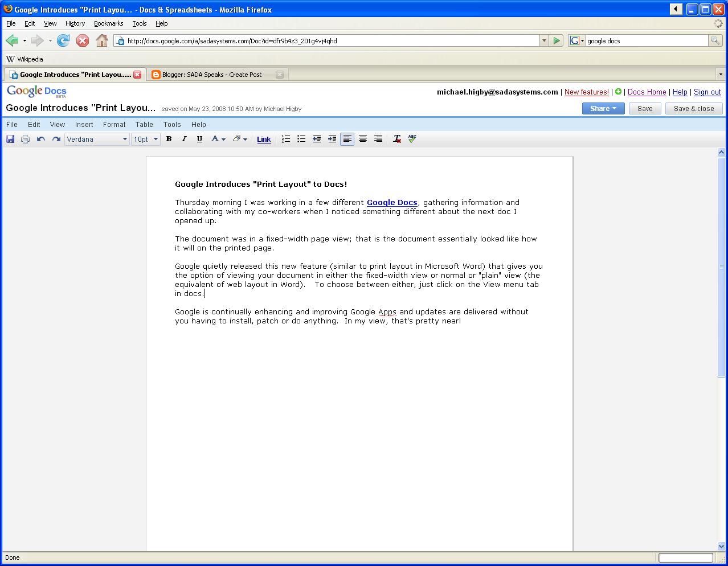Click the browser Back arrow
Screen dimensions: 728x566
(x=13, y=40)
